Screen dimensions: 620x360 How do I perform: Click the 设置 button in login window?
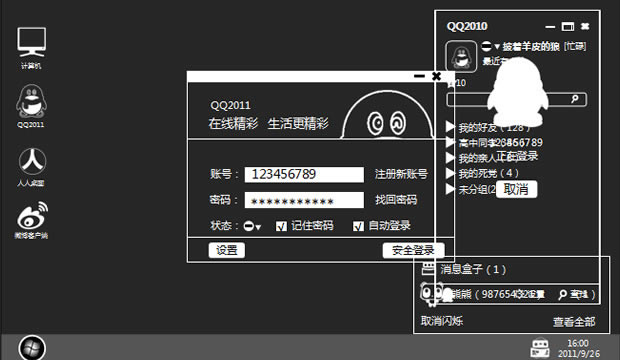click(227, 250)
